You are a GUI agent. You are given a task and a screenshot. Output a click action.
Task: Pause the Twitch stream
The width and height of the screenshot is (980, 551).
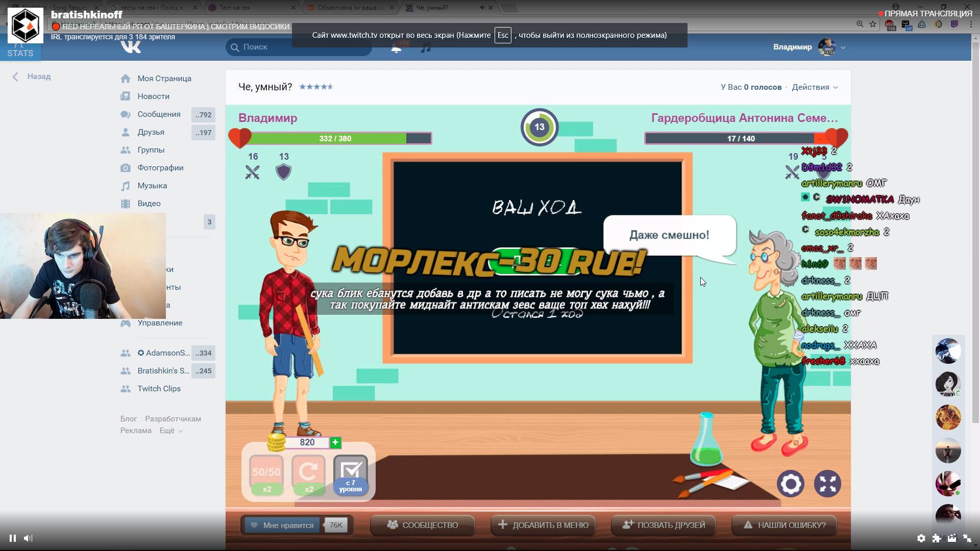click(13, 538)
